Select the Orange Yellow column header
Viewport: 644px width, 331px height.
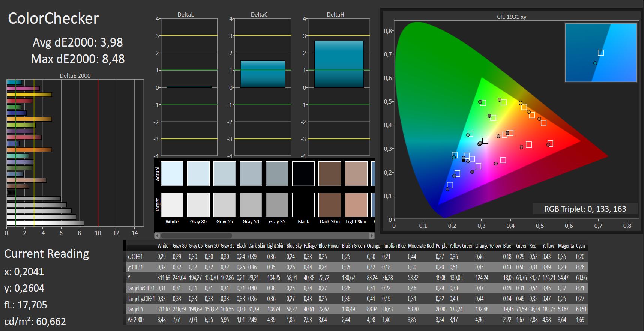pyautogui.click(x=488, y=246)
